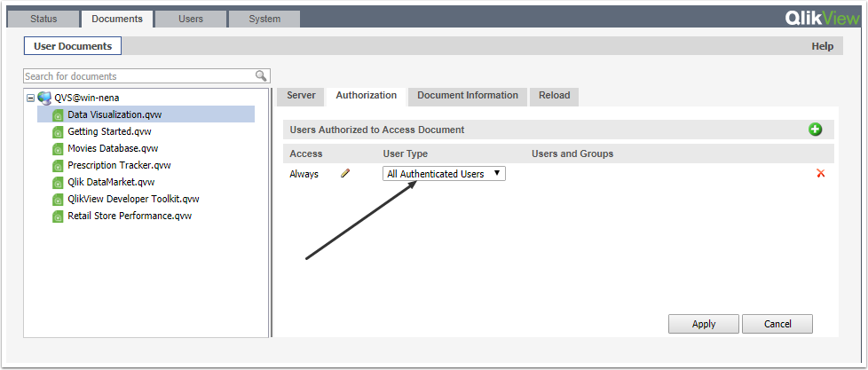Open the Help link

(x=822, y=46)
